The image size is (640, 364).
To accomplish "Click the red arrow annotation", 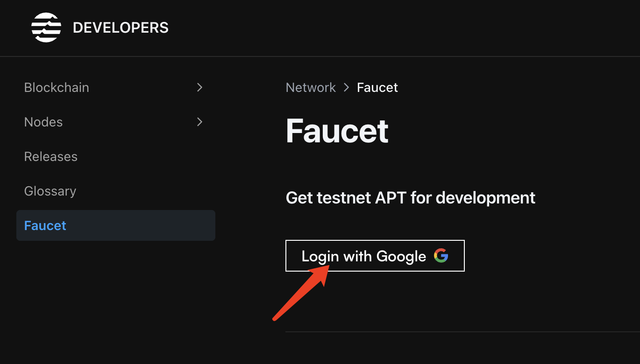I will coord(302,293).
